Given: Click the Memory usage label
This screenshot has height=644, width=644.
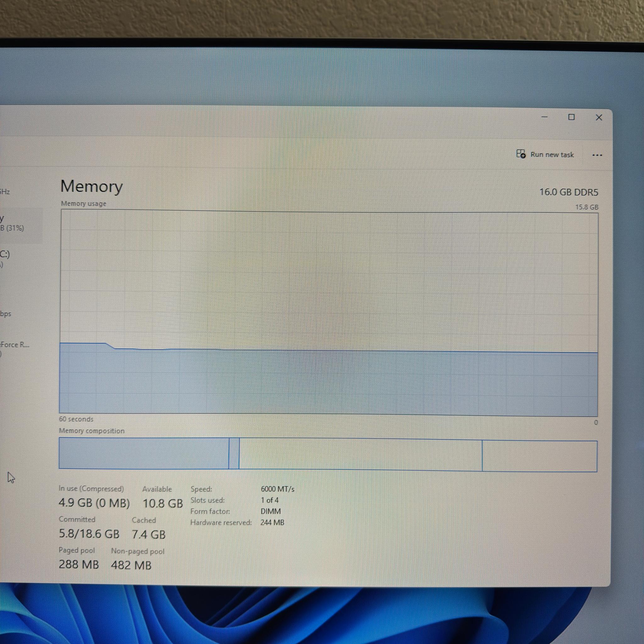Looking at the screenshot, I should (83, 203).
